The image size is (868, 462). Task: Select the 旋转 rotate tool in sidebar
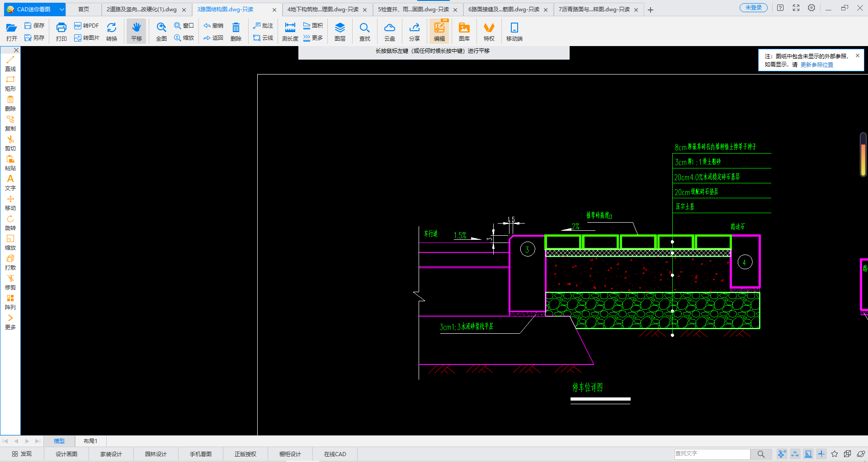click(10, 223)
